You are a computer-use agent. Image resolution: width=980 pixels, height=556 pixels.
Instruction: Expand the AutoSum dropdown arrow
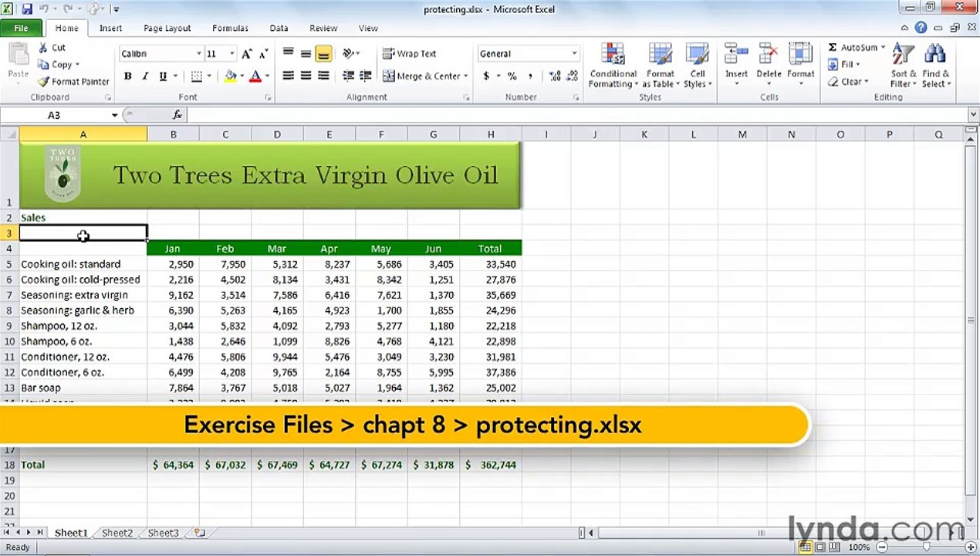tap(883, 48)
